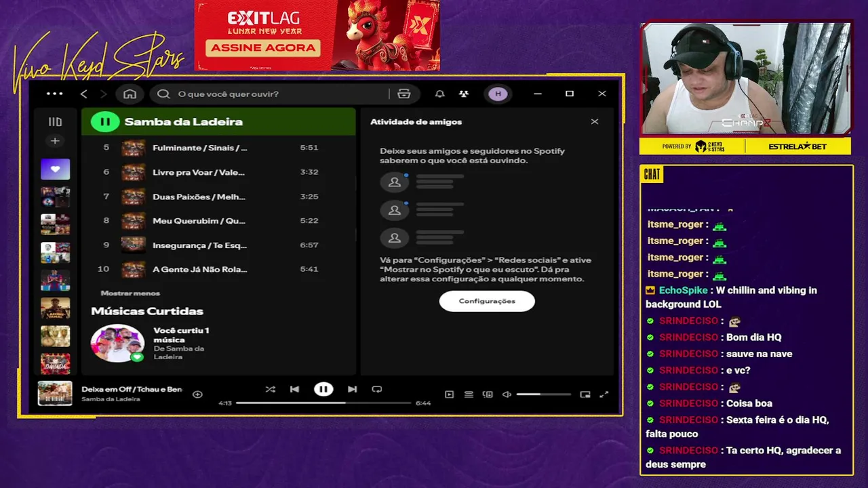
Task: Pause Samba da Ladeira with green header button
Action: (105, 122)
